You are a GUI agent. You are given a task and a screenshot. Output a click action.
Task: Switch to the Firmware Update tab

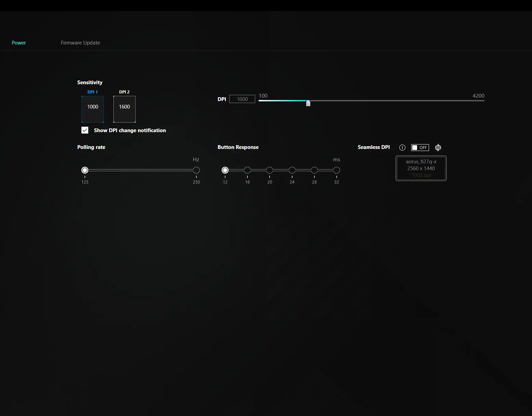(x=80, y=43)
